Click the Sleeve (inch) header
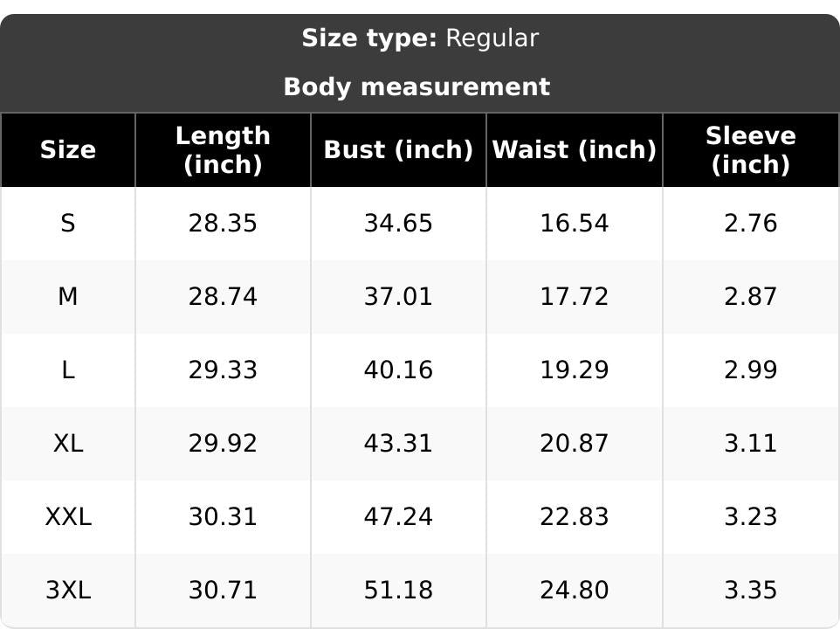Image resolution: width=840 pixels, height=629 pixels. coord(751,149)
